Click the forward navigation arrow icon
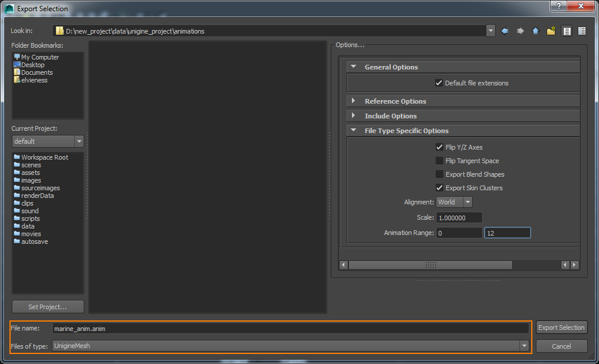Viewport: 599px width, 364px height. (x=520, y=31)
